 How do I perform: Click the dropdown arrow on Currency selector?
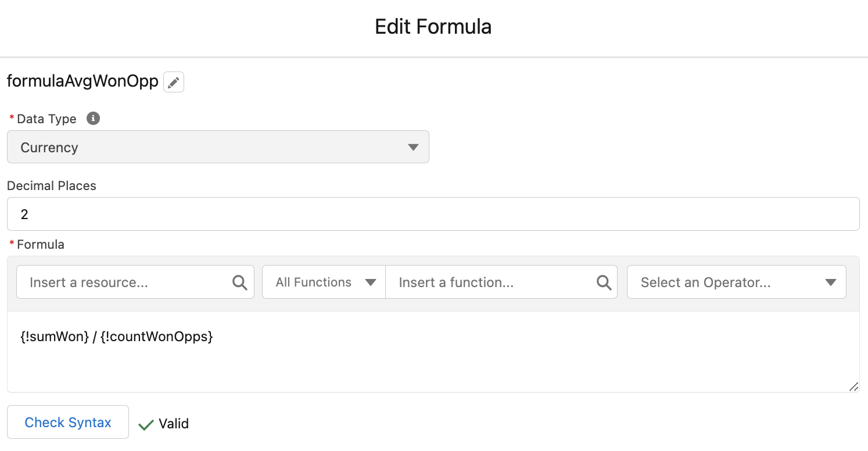point(413,147)
